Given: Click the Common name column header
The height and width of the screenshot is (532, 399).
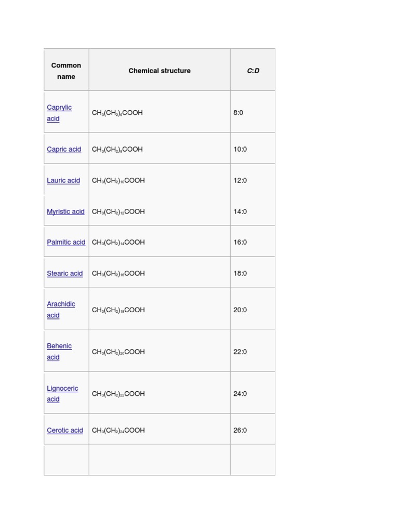Looking at the screenshot, I should (x=66, y=71).
